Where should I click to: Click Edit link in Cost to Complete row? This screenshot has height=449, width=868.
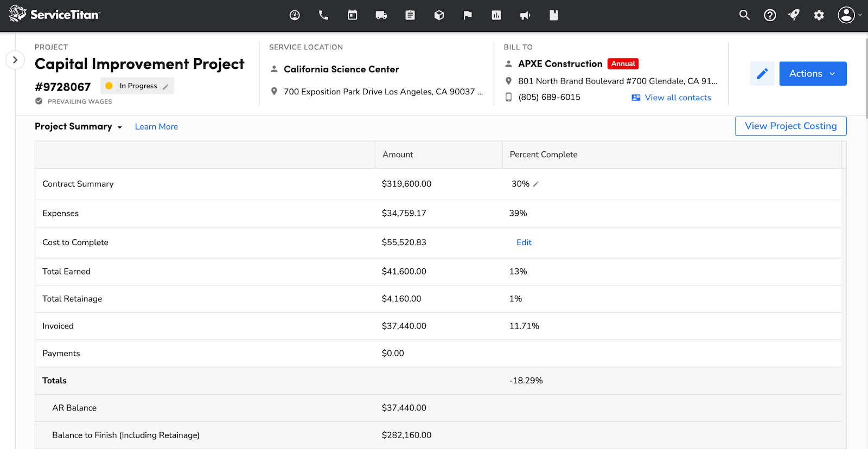(524, 242)
